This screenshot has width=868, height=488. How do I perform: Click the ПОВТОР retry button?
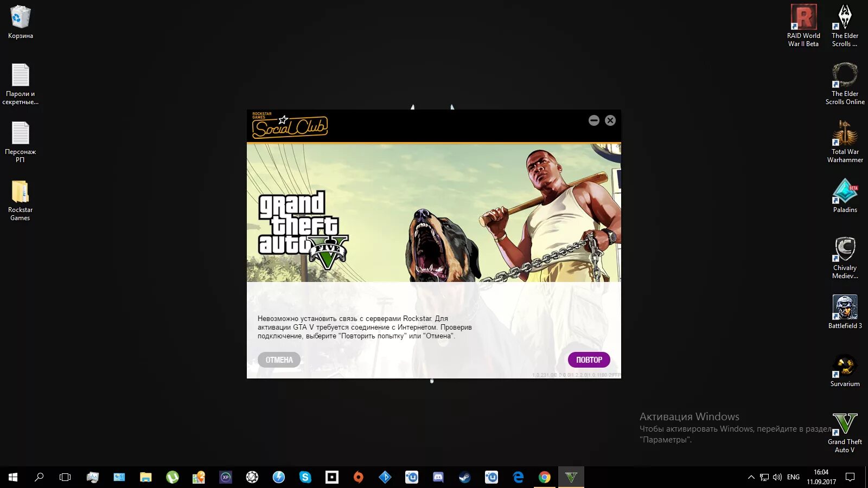tap(589, 359)
